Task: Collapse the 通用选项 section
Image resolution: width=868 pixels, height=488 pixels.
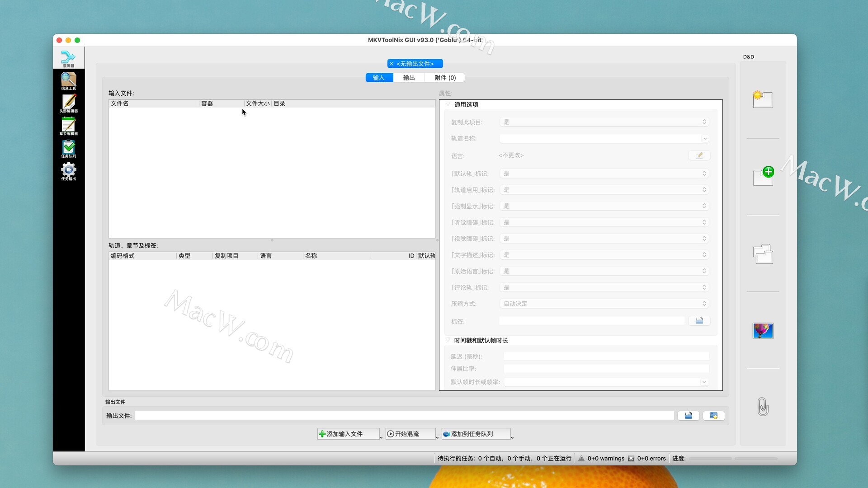Action: (448, 104)
